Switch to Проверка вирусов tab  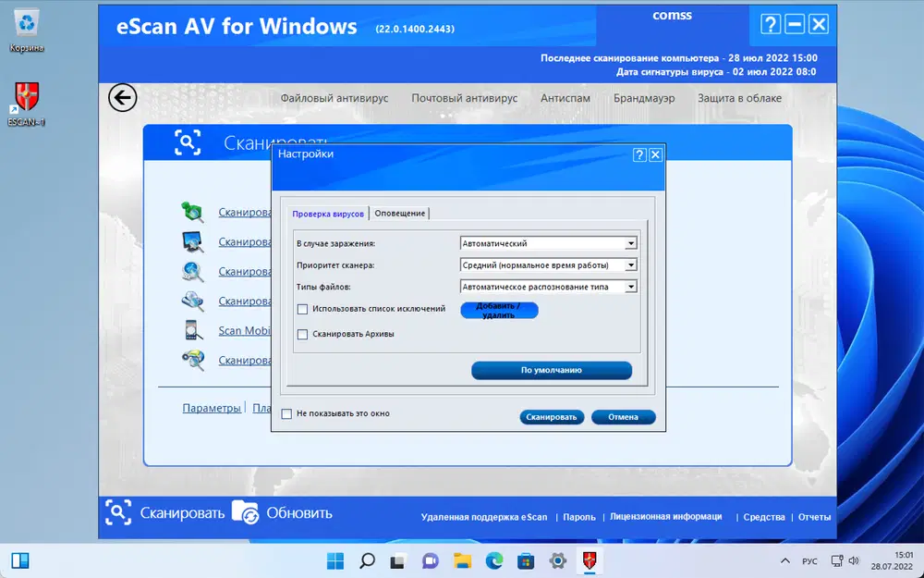point(328,214)
